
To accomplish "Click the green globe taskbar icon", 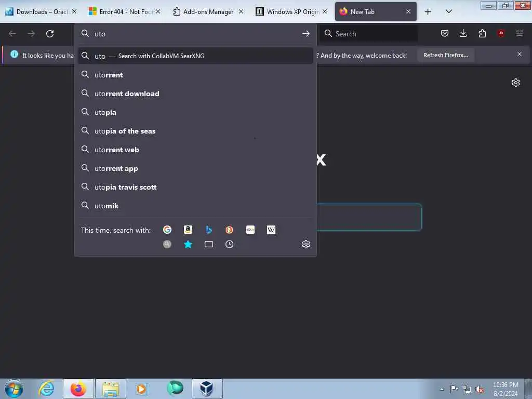I will pyautogui.click(x=175, y=389).
